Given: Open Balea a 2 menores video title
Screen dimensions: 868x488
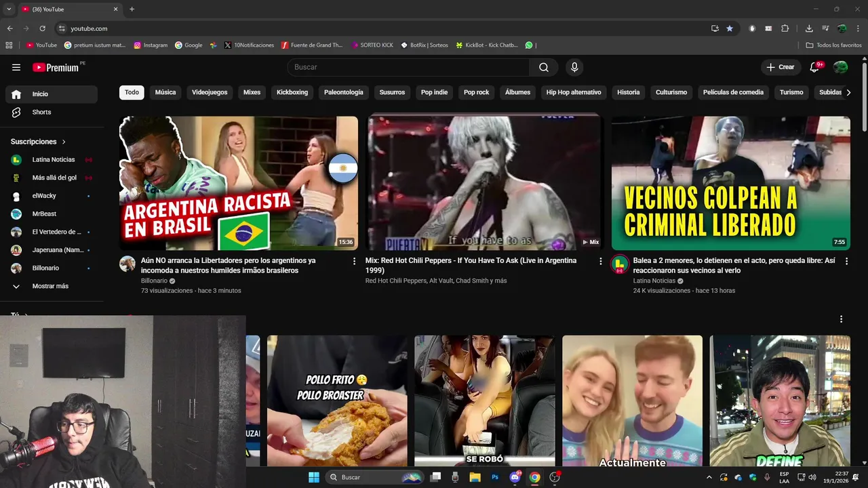Looking at the screenshot, I should tap(734, 265).
